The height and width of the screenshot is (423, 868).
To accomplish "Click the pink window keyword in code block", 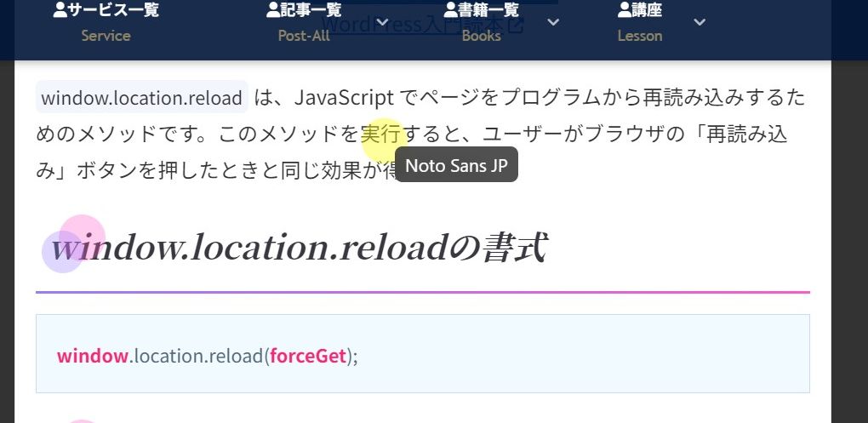I will pyautogui.click(x=92, y=356).
